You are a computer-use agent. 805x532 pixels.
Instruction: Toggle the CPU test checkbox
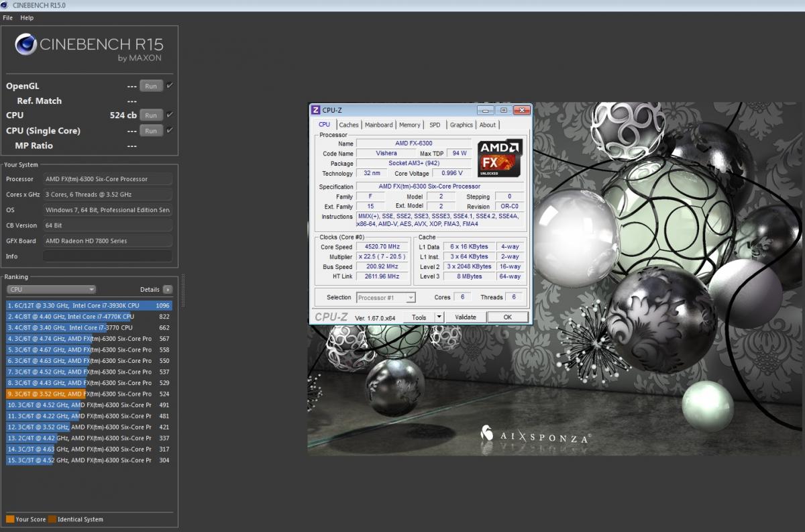point(169,115)
